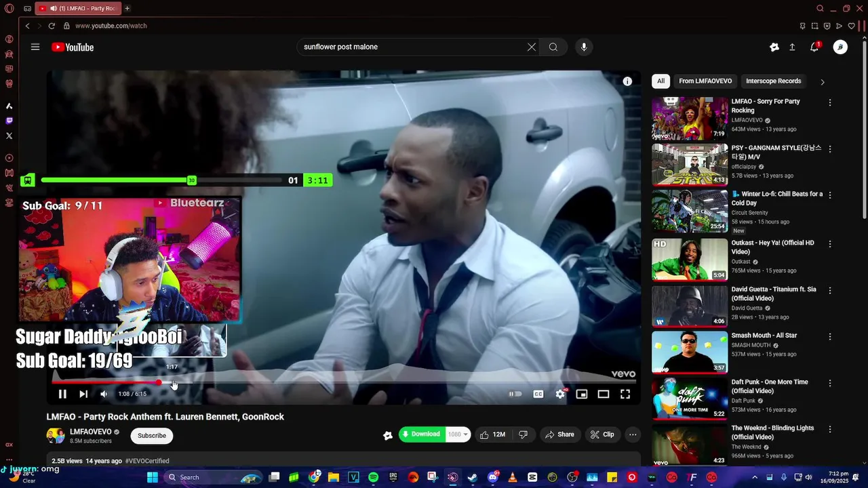
Task: Open player settings gear
Action: pos(560,394)
